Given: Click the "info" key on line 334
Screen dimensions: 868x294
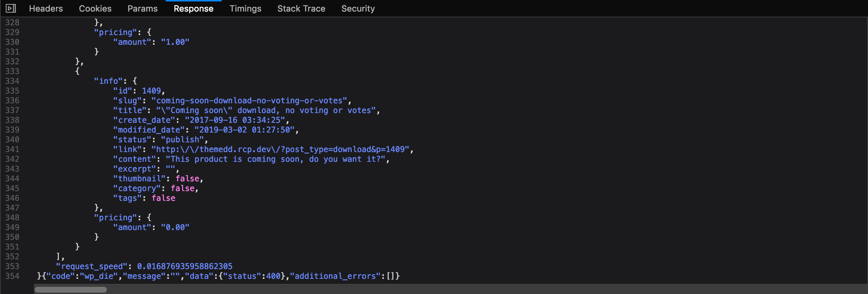Looking at the screenshot, I should click(x=108, y=81).
